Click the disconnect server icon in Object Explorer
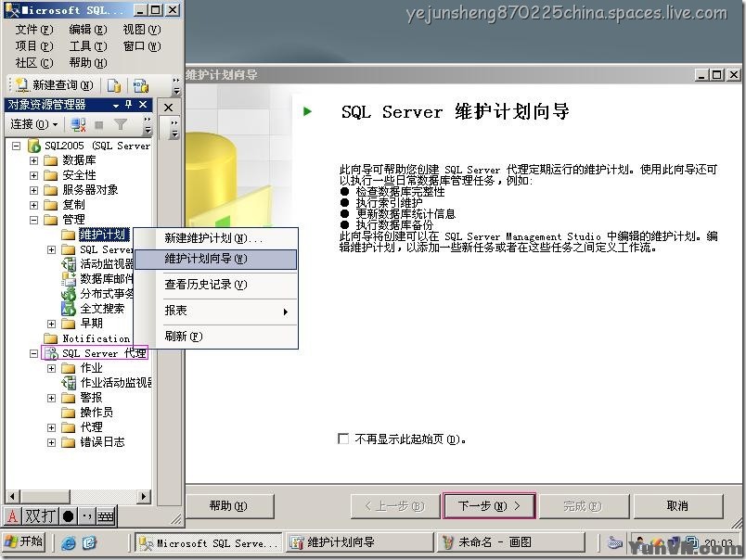The width and height of the screenshot is (746, 560). click(x=78, y=124)
